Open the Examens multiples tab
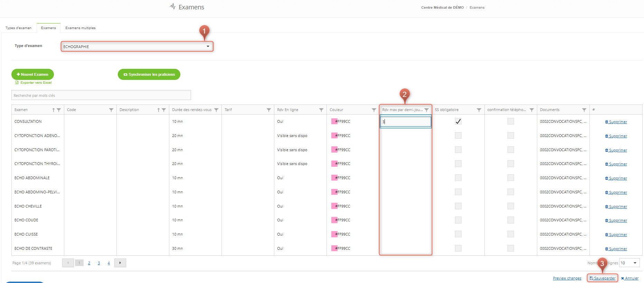This screenshot has width=644, height=283. pyautogui.click(x=80, y=28)
